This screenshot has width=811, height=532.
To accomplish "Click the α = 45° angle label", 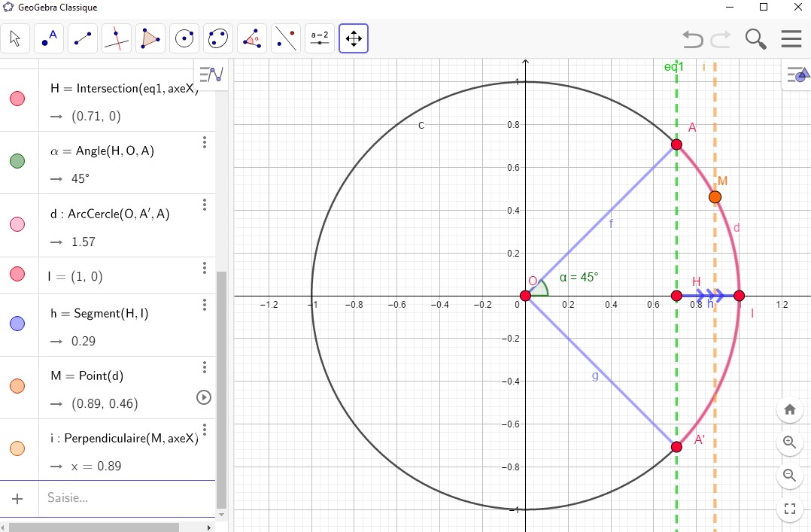I will click(x=579, y=278).
